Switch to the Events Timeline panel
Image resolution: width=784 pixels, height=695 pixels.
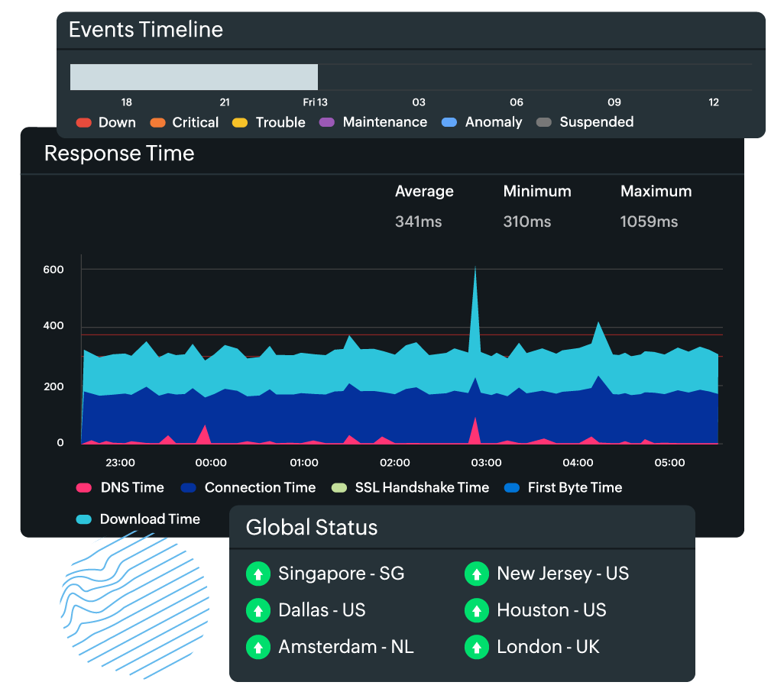coord(146,30)
